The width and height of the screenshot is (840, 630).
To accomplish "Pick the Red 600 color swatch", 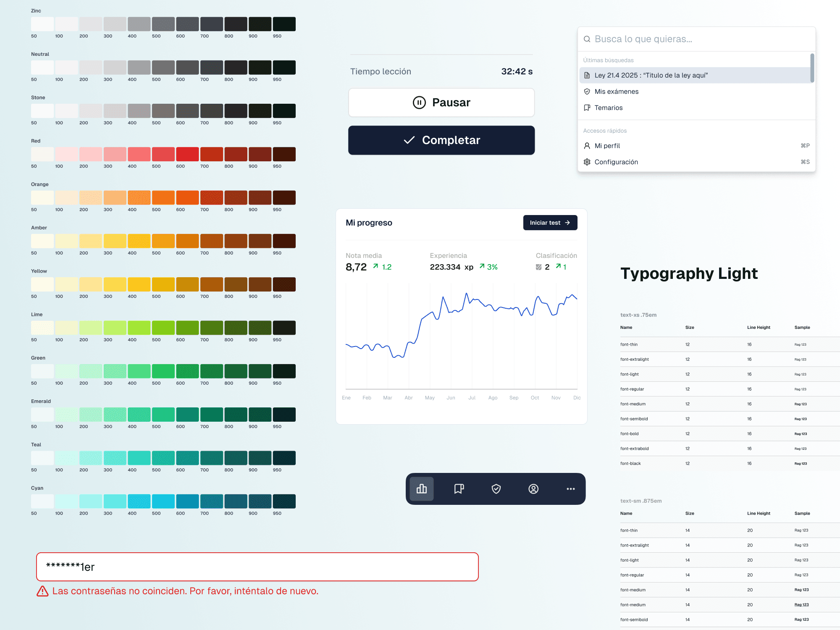I will tap(187, 155).
